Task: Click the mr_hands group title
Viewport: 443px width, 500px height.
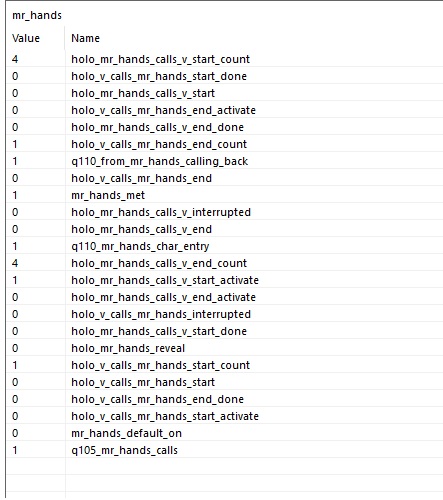Action: 37,15
